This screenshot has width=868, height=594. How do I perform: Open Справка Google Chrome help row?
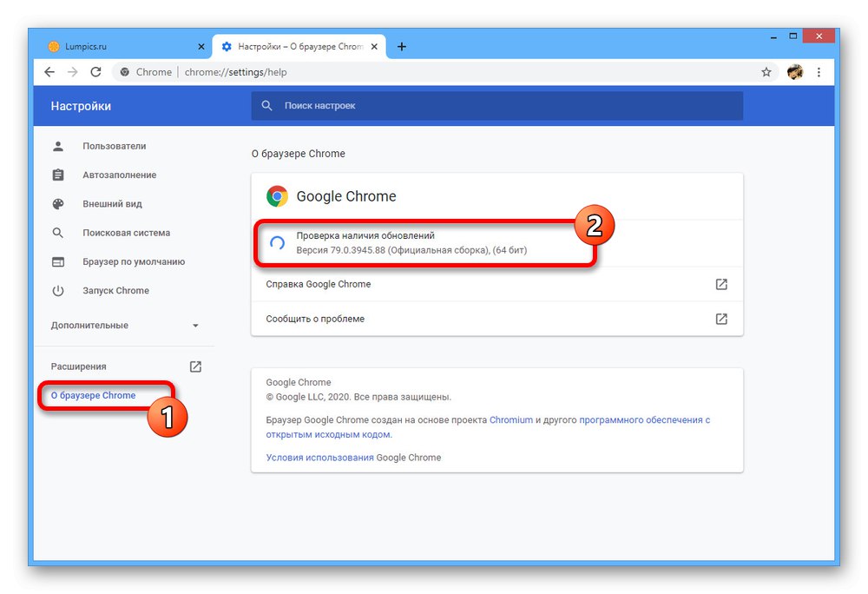tap(496, 284)
